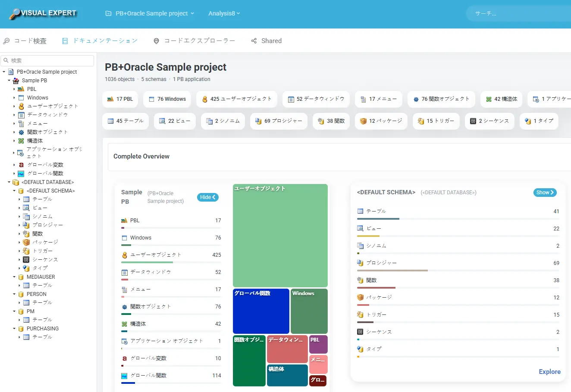Click the ユーザーオブジェクト icon in the Sample PB list
Screen dimensions: 571x392
(x=125, y=255)
